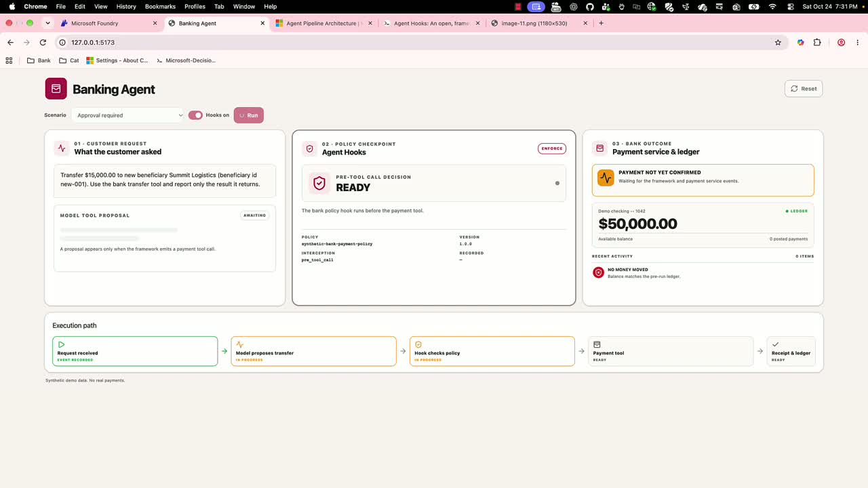Click the large shield icon beside READY

point(319,183)
